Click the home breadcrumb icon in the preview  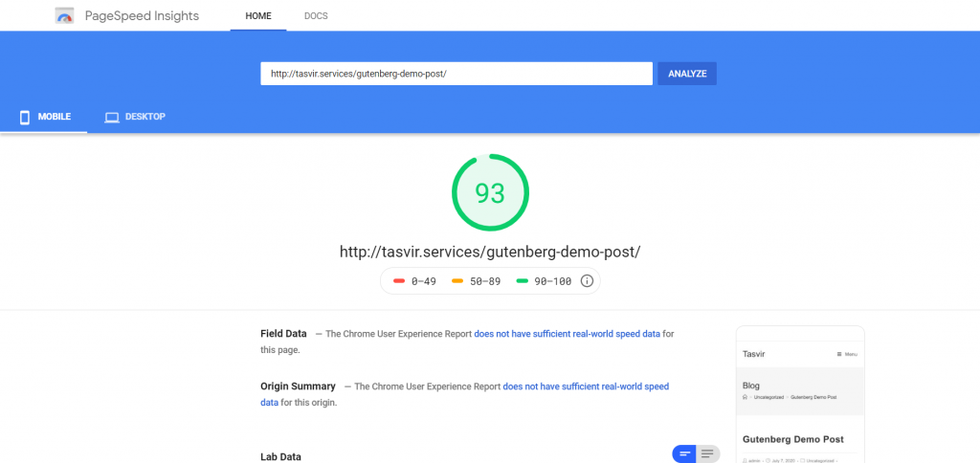click(745, 397)
